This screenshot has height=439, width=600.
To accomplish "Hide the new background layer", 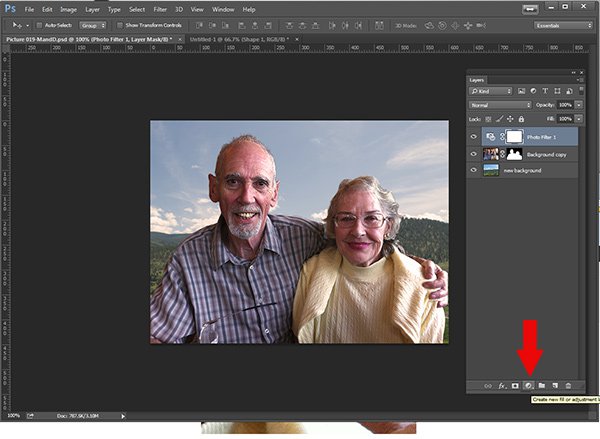I will (x=474, y=171).
